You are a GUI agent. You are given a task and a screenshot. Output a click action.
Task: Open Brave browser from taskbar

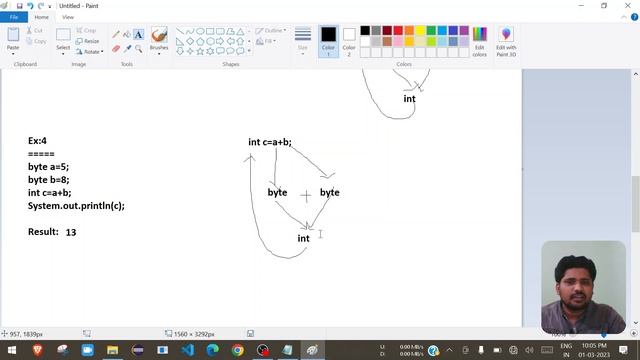pyautogui.click(x=38, y=350)
